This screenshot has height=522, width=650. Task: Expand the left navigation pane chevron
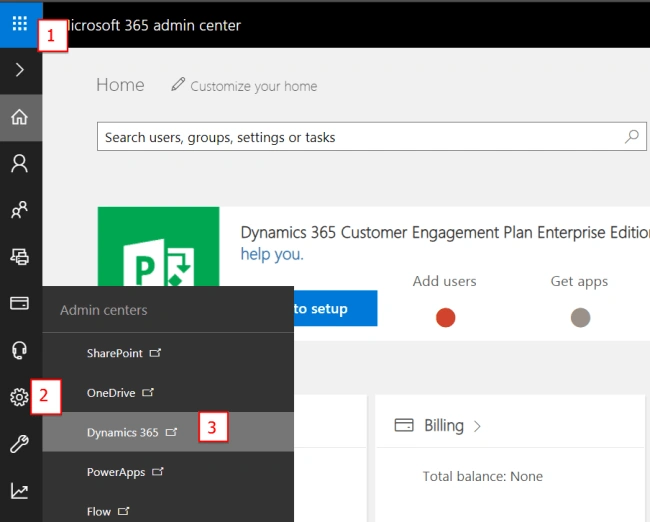(x=19, y=70)
